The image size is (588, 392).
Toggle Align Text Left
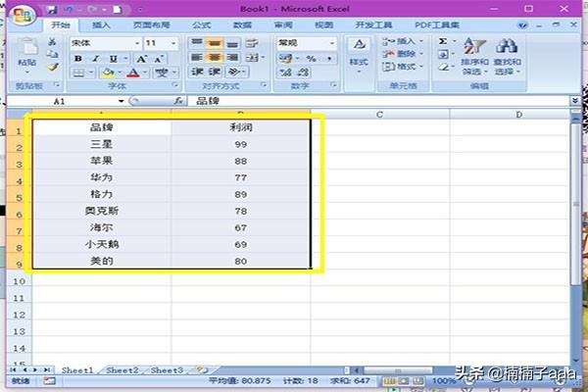(x=197, y=57)
